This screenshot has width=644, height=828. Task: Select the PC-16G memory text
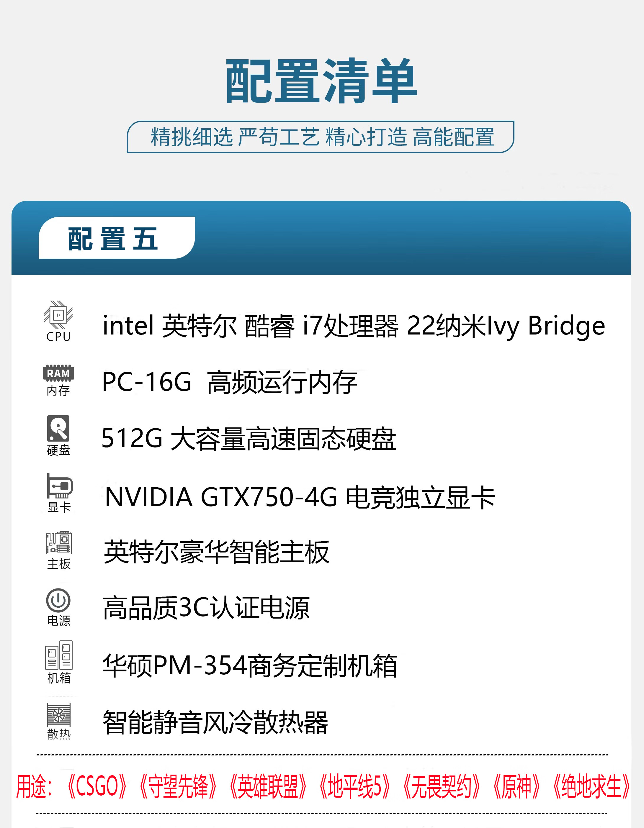[x=229, y=382]
